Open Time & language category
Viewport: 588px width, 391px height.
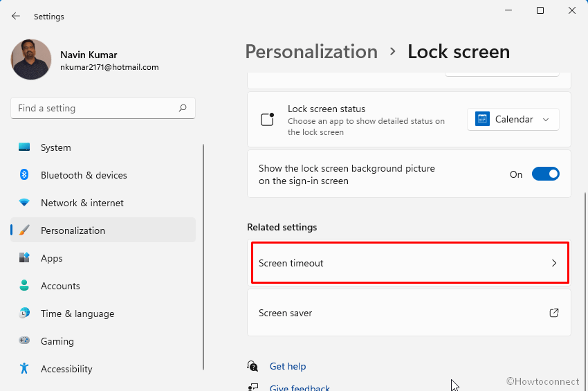pyautogui.click(x=103, y=313)
